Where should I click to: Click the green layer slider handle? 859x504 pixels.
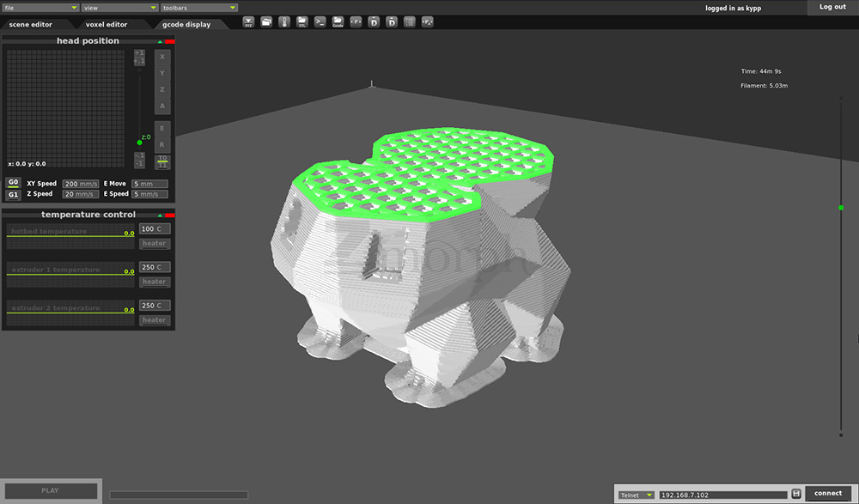[841, 208]
